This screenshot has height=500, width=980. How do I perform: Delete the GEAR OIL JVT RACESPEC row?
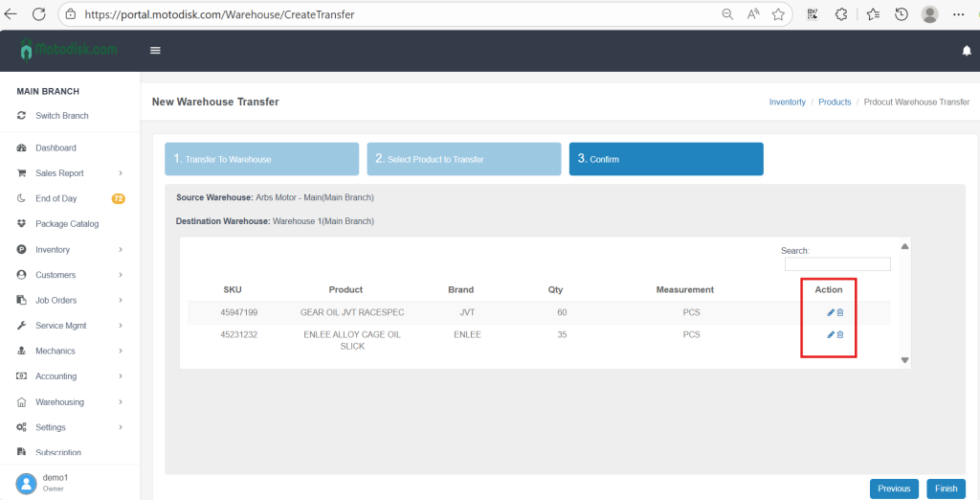pos(840,312)
